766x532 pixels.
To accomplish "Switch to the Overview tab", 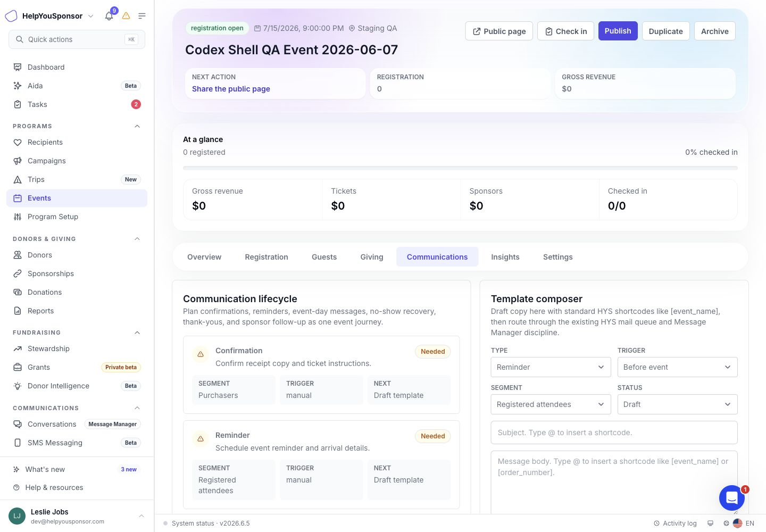I will tap(204, 257).
